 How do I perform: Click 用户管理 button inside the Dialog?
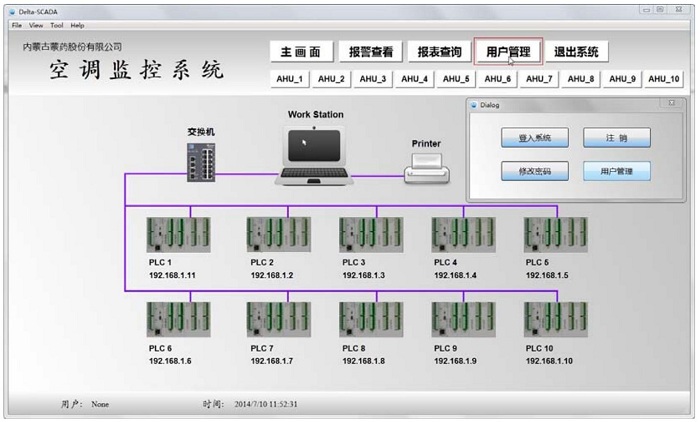coord(617,171)
